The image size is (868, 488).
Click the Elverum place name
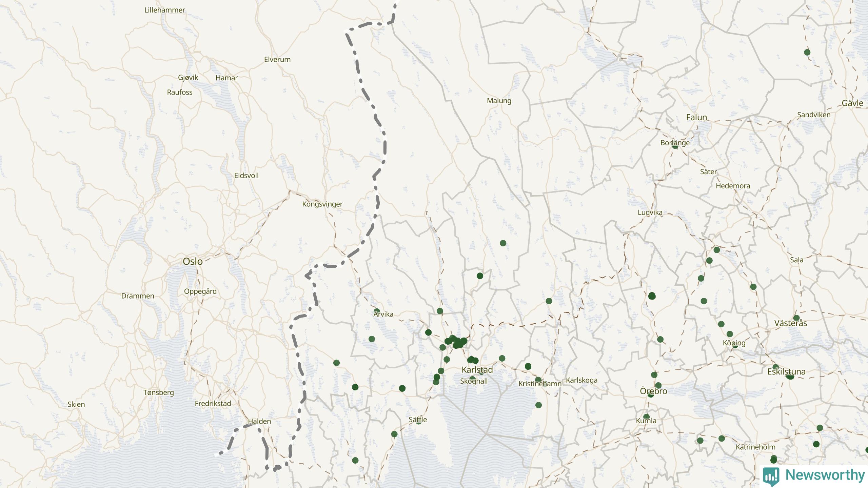coord(277,60)
